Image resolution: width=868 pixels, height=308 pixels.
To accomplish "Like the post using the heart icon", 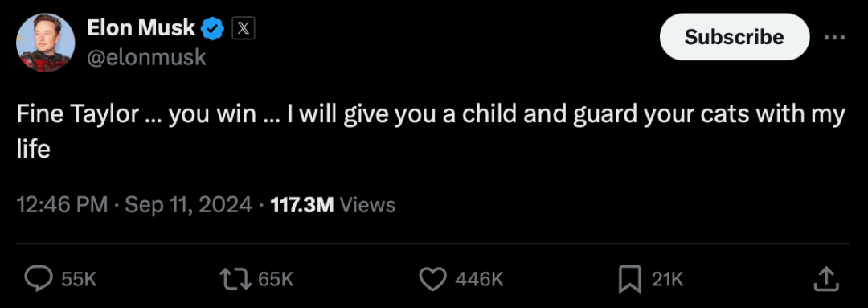I will 432,280.
